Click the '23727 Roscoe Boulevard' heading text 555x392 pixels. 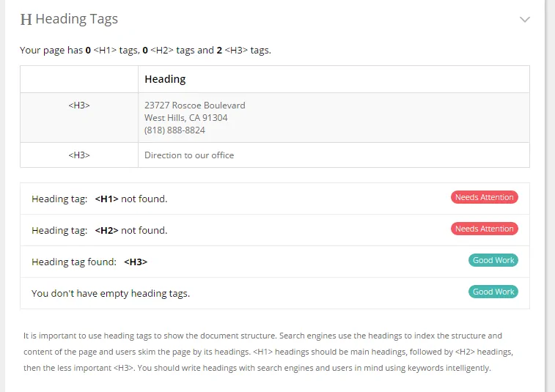point(195,106)
